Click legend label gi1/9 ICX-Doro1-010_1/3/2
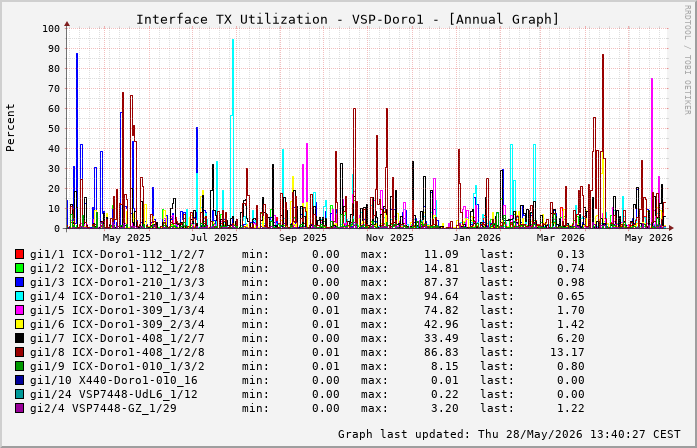This screenshot has height=448, width=697. coord(117,366)
